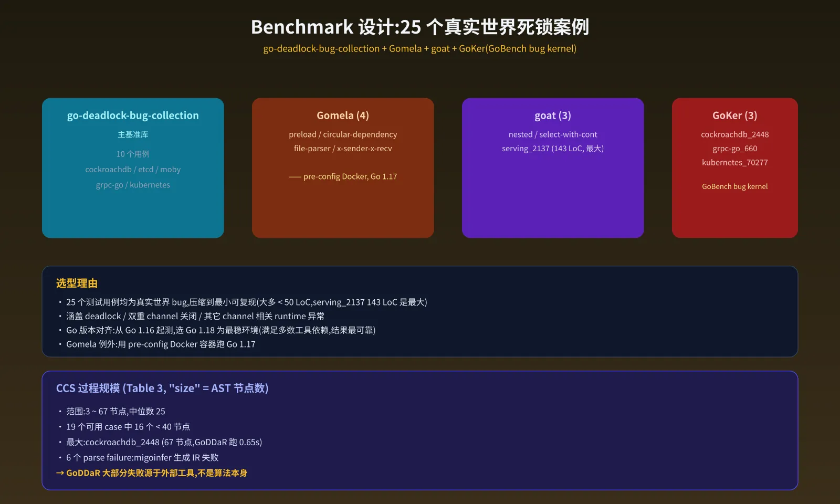Click the "10 个用例" text
840x504 pixels.
(x=133, y=154)
